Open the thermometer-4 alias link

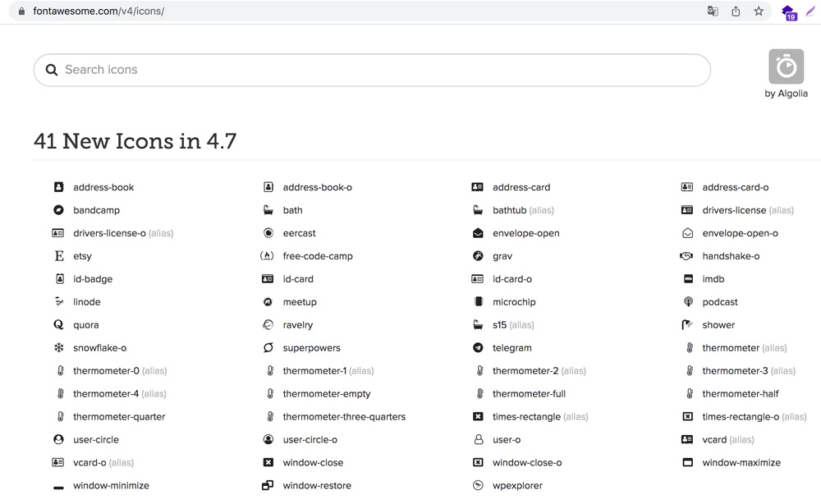point(119,393)
